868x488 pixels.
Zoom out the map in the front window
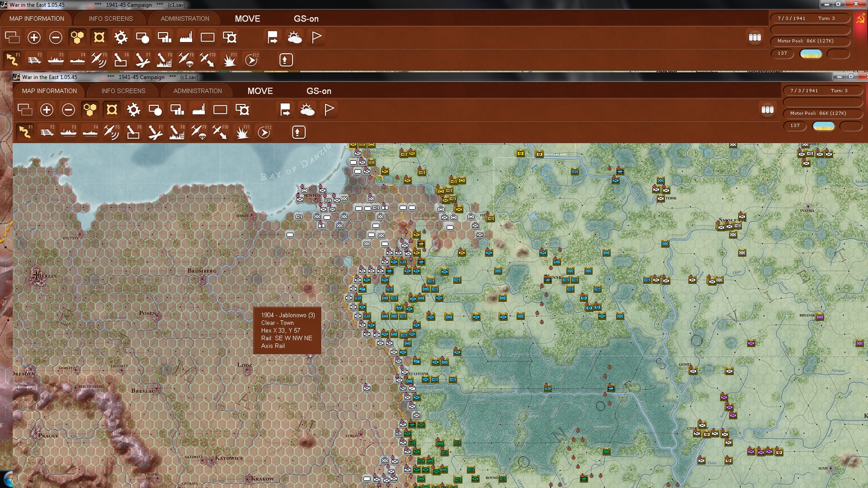point(68,110)
